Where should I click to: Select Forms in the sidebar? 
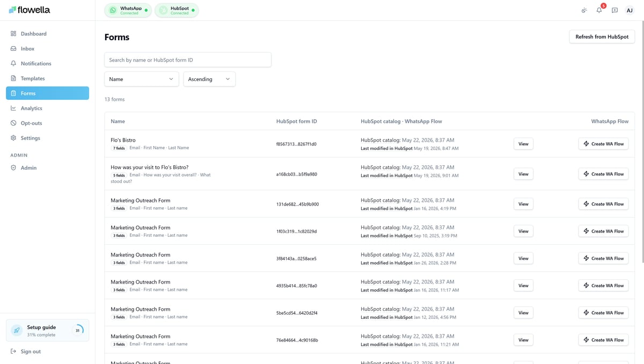click(x=47, y=93)
